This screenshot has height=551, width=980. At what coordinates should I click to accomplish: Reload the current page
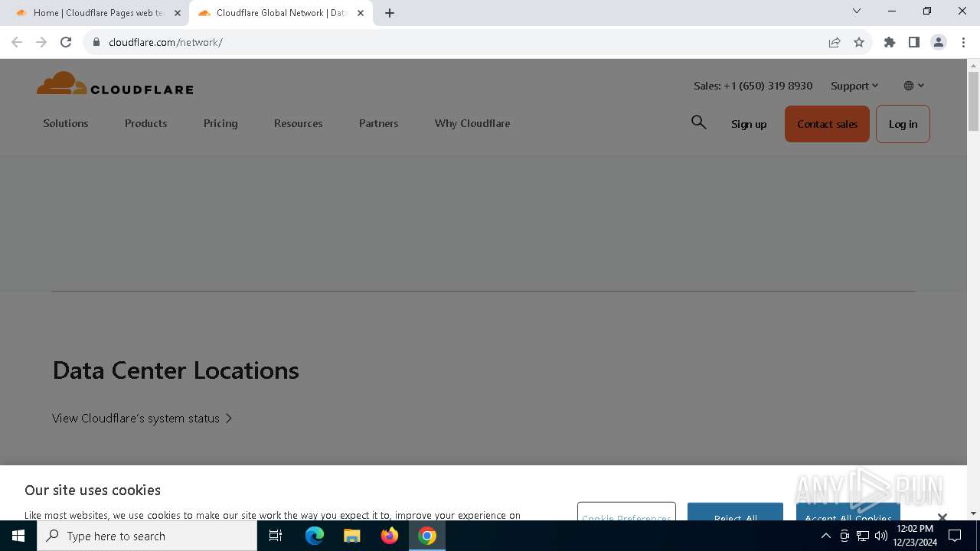(x=66, y=42)
